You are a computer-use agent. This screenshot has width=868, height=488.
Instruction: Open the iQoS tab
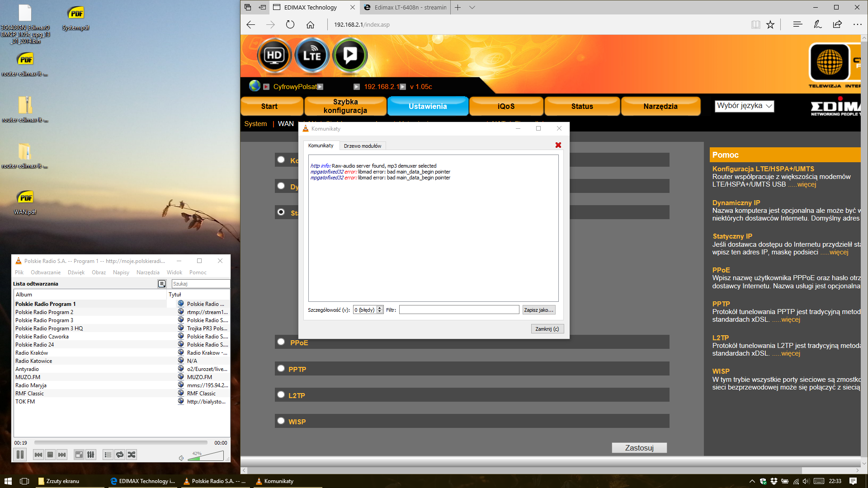pos(506,106)
